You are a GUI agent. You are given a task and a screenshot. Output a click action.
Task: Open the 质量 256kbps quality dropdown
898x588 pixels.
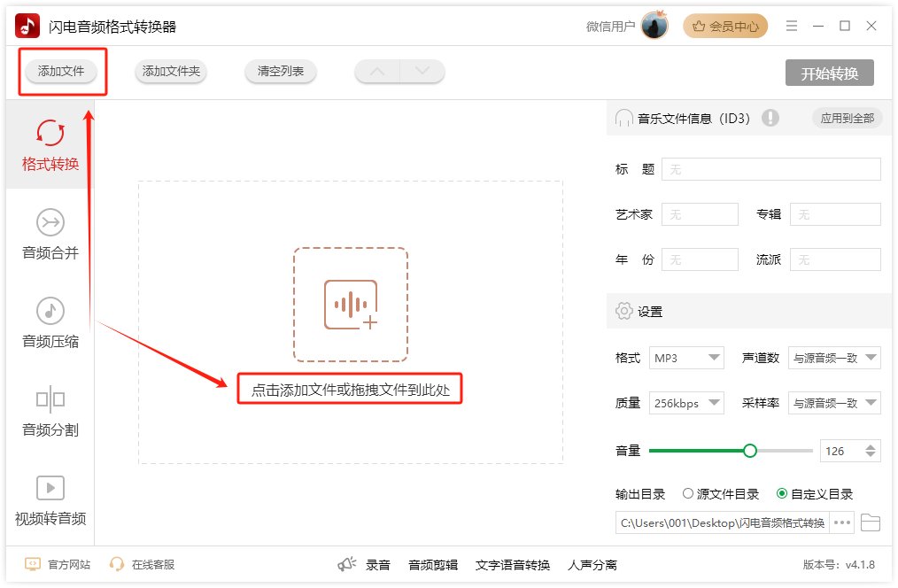tap(686, 403)
